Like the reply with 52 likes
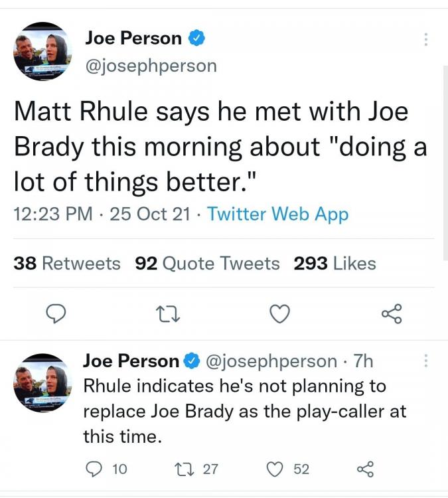The image size is (448, 498). (275, 469)
